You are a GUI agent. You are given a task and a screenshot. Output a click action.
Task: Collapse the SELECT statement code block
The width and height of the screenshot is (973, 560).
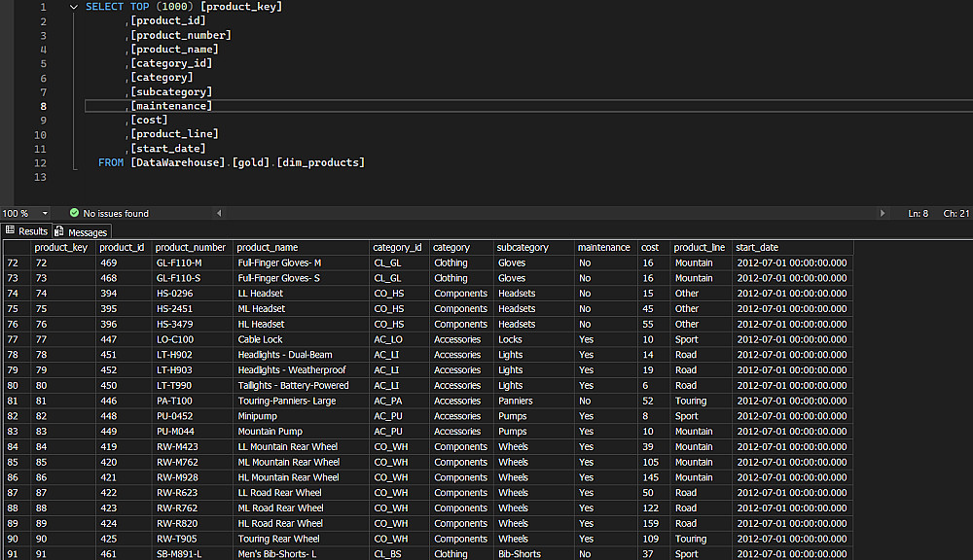click(x=75, y=7)
